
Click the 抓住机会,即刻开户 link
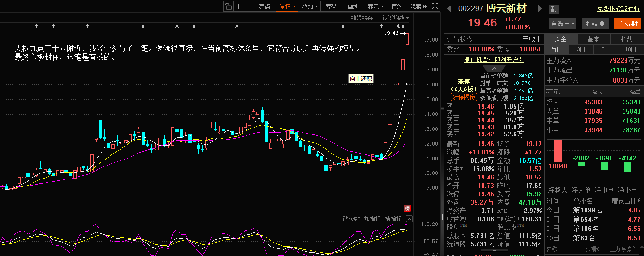tap(493, 59)
